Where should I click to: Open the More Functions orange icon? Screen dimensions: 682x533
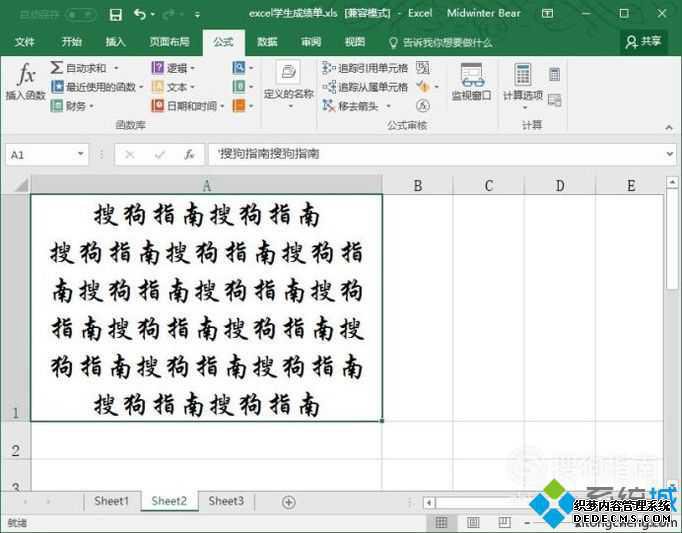(239, 105)
